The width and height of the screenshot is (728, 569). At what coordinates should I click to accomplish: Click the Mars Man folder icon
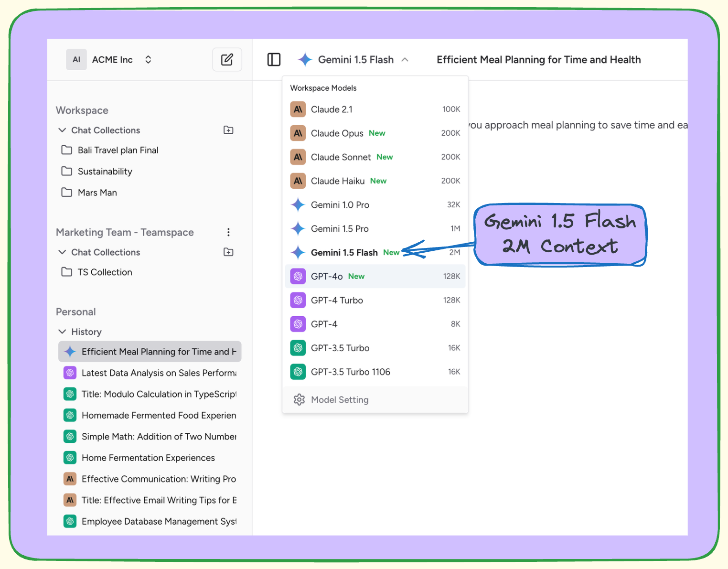click(67, 193)
